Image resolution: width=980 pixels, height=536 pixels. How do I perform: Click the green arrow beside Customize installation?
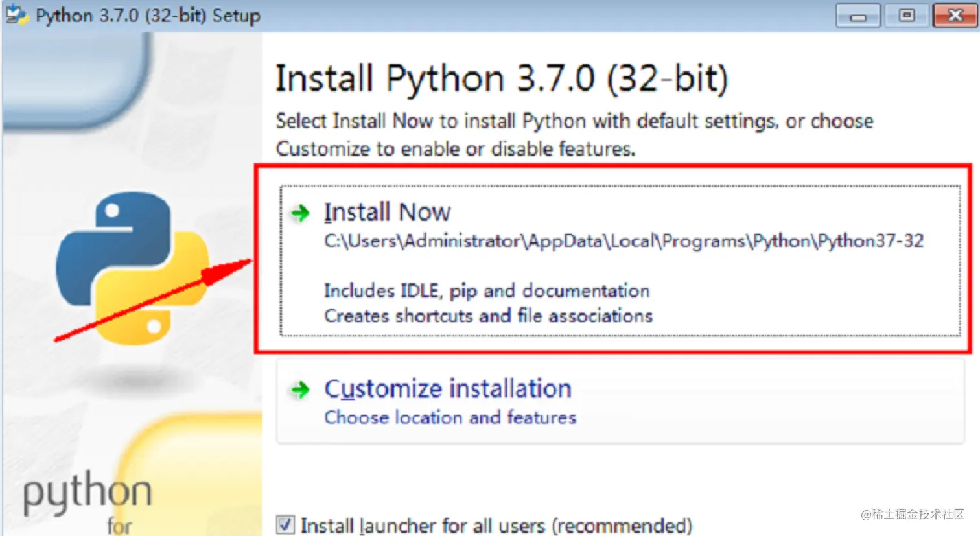(300, 390)
